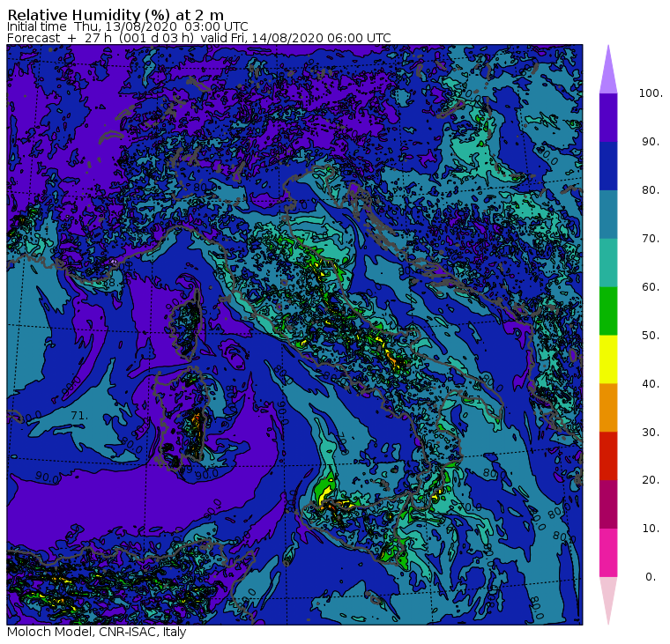The width and height of the screenshot is (670, 644).
Task: Click the 80-90 dark blue legend band
Action: click(608, 166)
